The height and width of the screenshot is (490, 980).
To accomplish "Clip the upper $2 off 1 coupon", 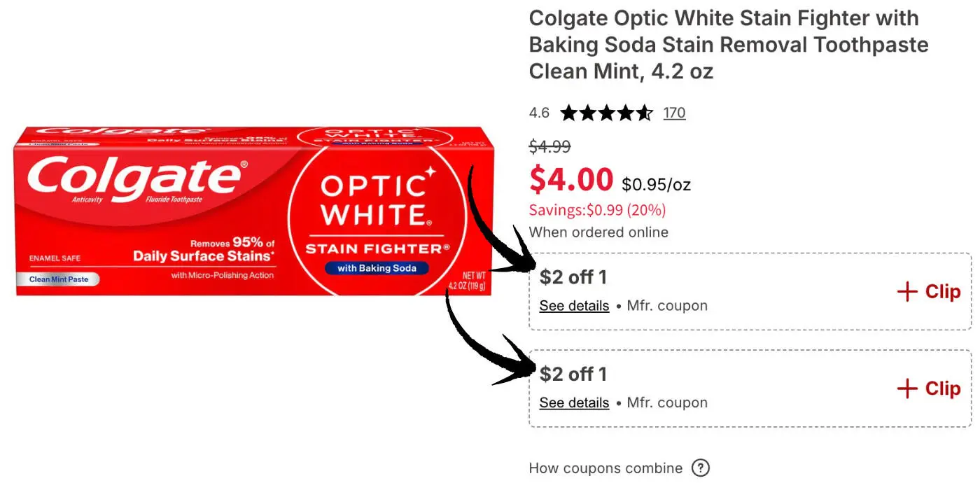I will pyautogui.click(x=942, y=292).
